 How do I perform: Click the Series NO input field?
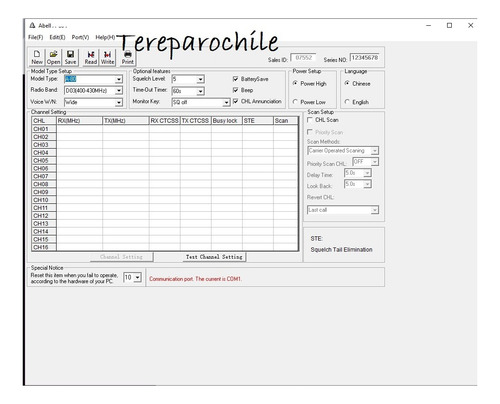tap(365, 58)
